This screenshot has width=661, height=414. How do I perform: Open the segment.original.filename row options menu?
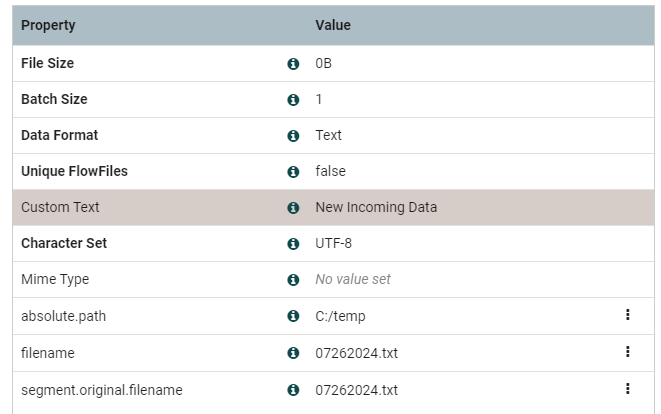click(x=627, y=389)
